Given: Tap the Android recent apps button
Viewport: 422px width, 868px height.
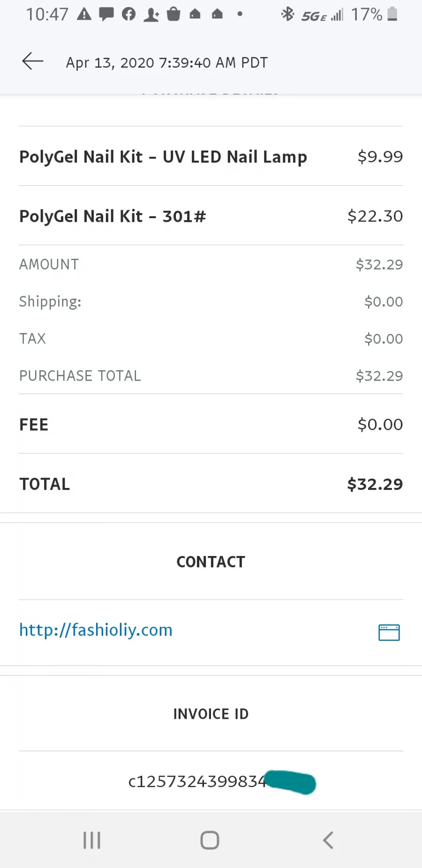Looking at the screenshot, I should (x=92, y=840).
